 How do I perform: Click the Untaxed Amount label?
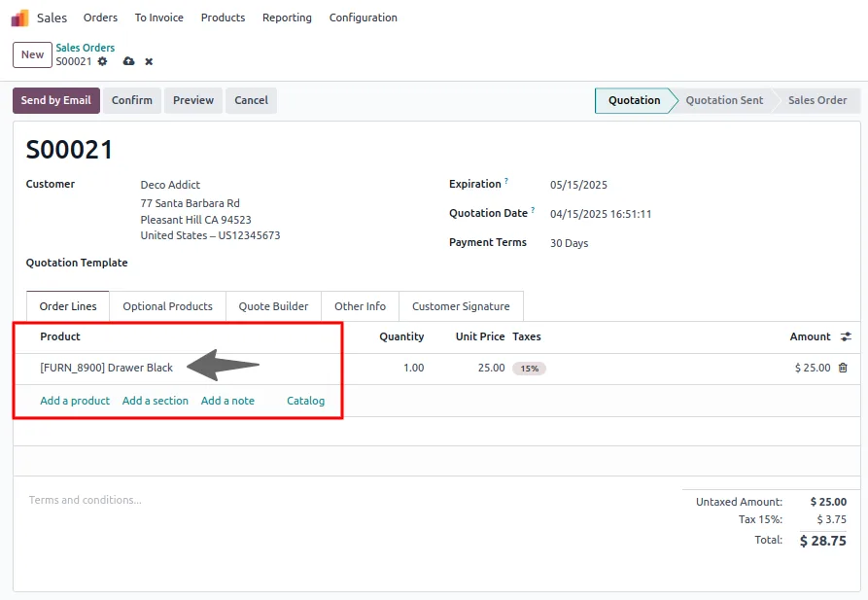tap(739, 502)
